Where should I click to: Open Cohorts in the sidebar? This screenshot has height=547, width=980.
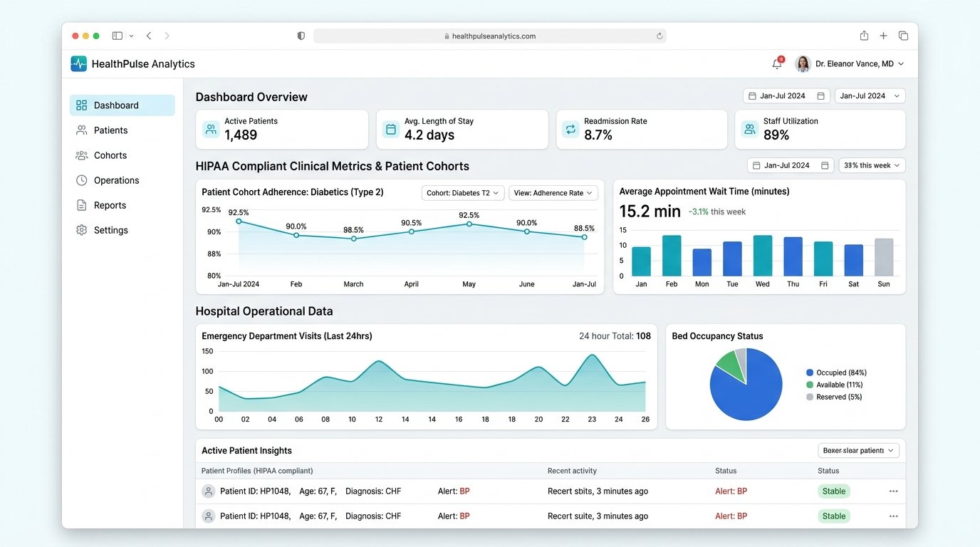(123, 155)
